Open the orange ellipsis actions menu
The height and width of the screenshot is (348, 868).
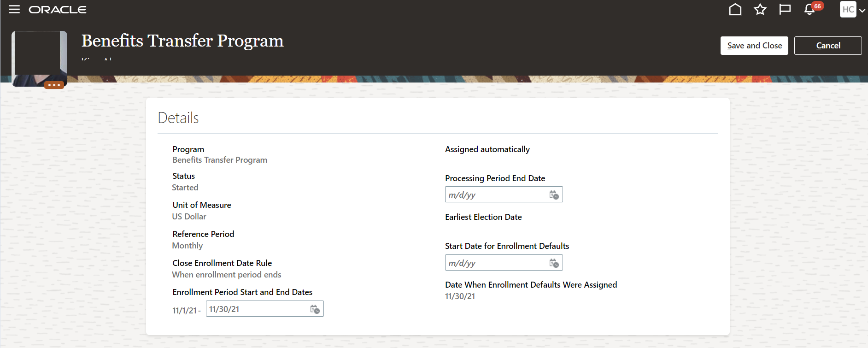click(54, 85)
